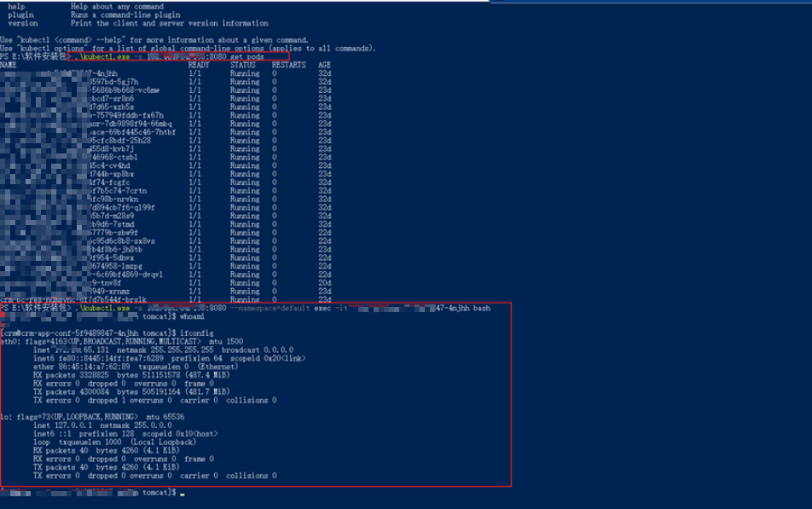The image size is (812, 509).
Task: Click the NAME column header
Action: coord(9,66)
